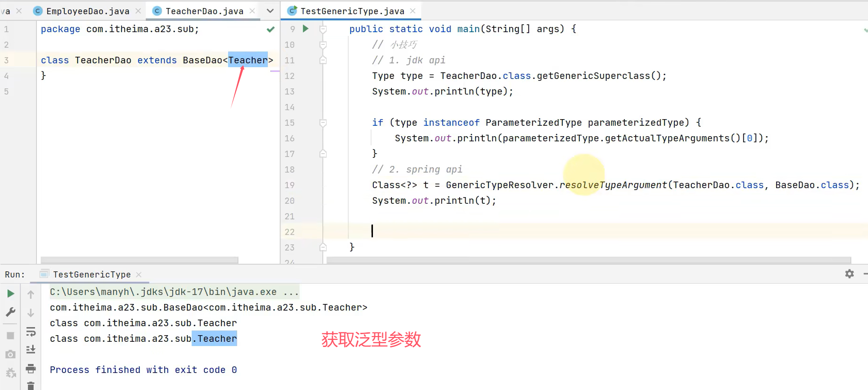
Task: Select TestGenericType run tab
Action: 92,274
